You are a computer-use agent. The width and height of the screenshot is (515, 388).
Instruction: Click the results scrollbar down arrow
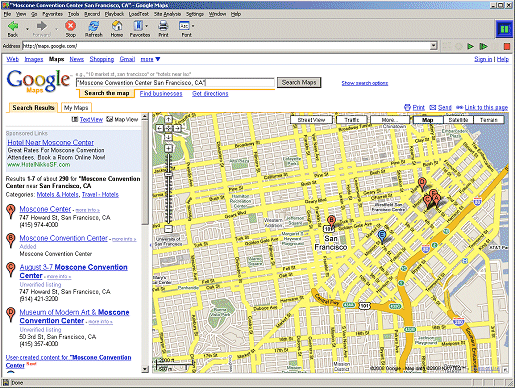point(145,369)
